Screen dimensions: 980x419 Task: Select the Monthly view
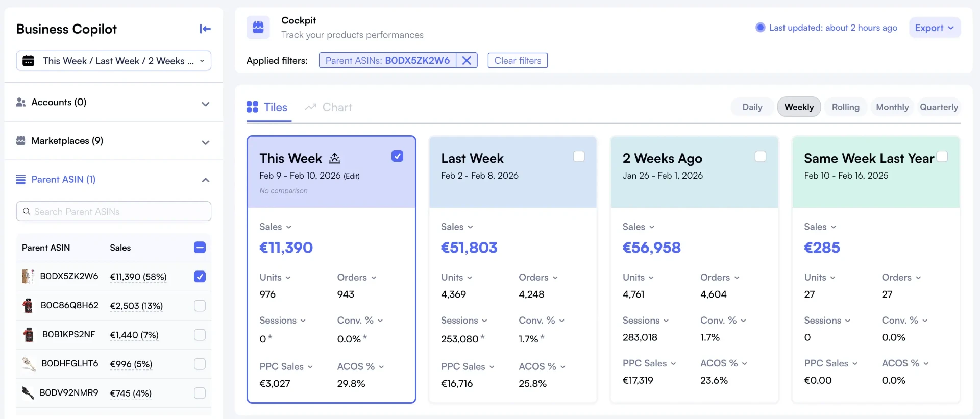[892, 107]
